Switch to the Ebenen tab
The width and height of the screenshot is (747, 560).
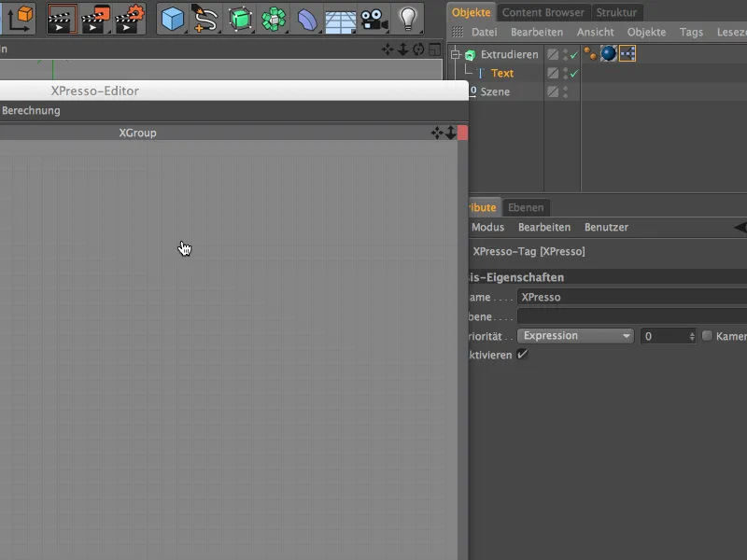pos(526,207)
